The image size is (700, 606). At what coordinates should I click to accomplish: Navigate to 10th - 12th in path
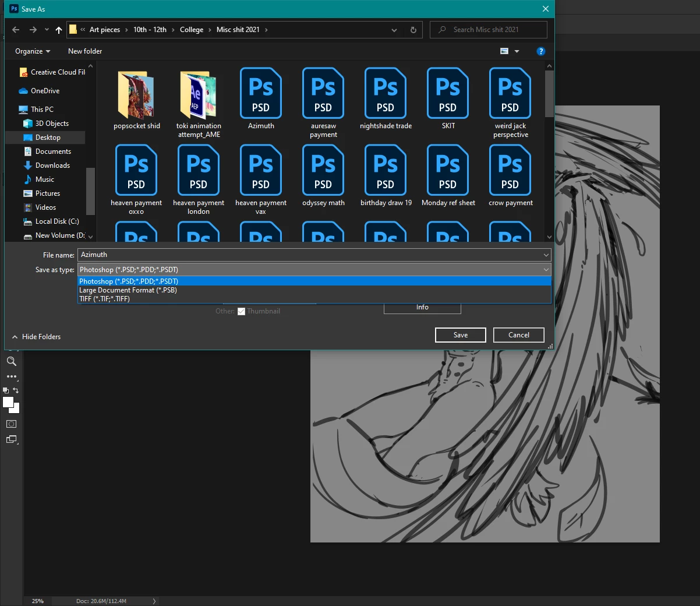(x=150, y=30)
